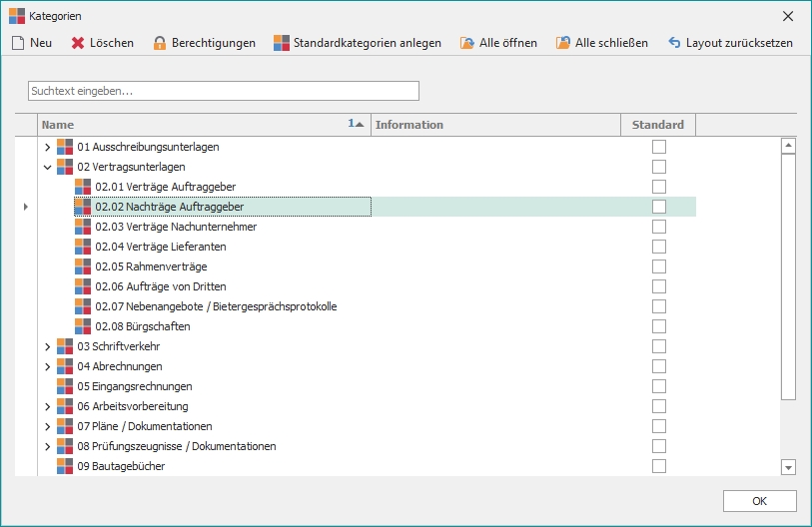Click the Information column header
This screenshot has width=812, height=527.
click(x=495, y=125)
